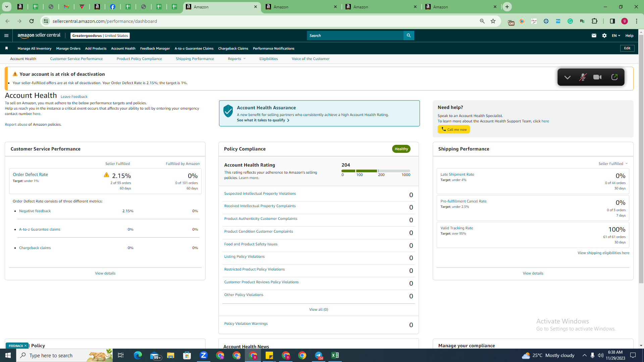The image size is (644, 362).
Task: Collapse the floating call widget chevron
Action: click(567, 77)
